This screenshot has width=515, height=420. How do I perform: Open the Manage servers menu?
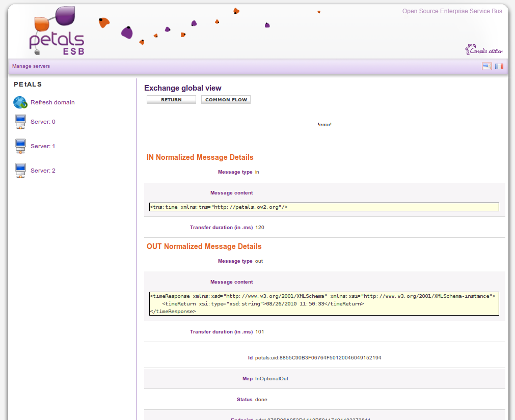[x=31, y=66]
